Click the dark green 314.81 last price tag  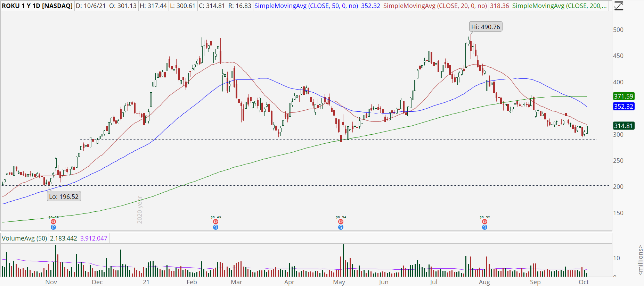[623, 126]
